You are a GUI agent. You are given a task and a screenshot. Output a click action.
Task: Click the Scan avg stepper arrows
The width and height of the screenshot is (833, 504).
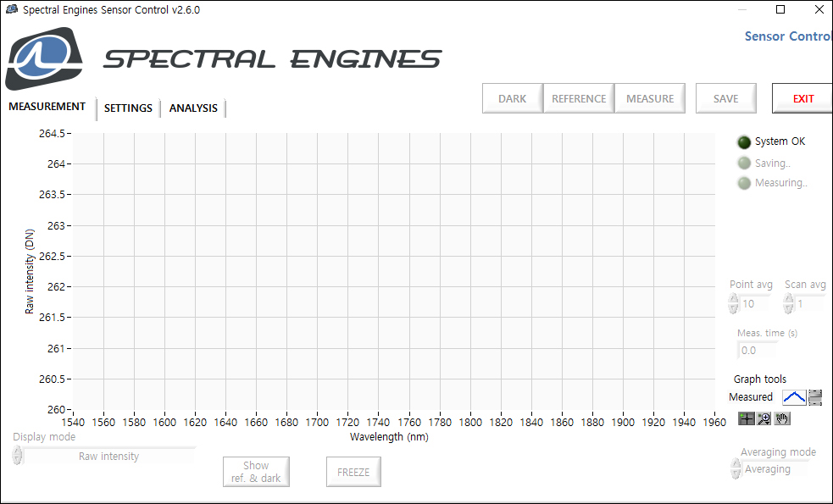(788, 304)
